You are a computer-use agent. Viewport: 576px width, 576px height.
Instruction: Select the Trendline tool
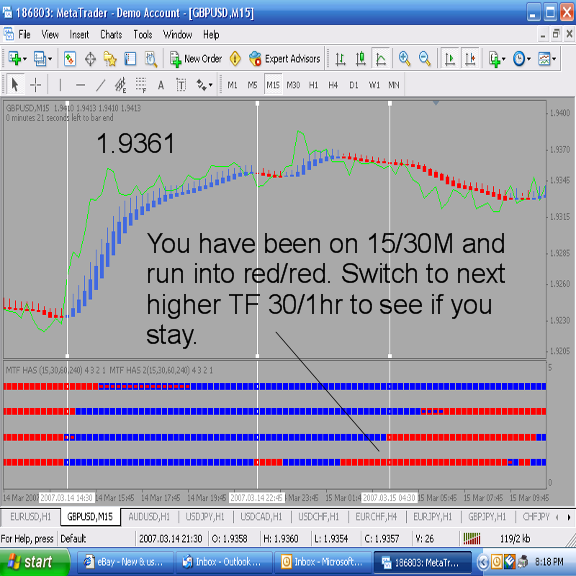[x=100, y=85]
